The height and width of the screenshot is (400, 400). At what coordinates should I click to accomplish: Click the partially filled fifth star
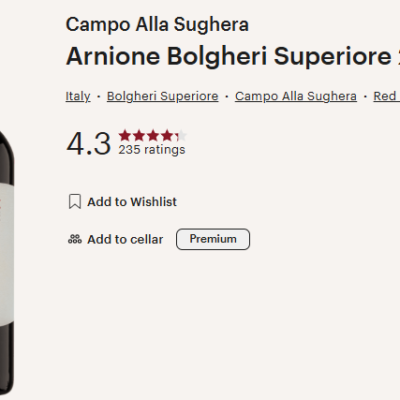[x=181, y=136]
